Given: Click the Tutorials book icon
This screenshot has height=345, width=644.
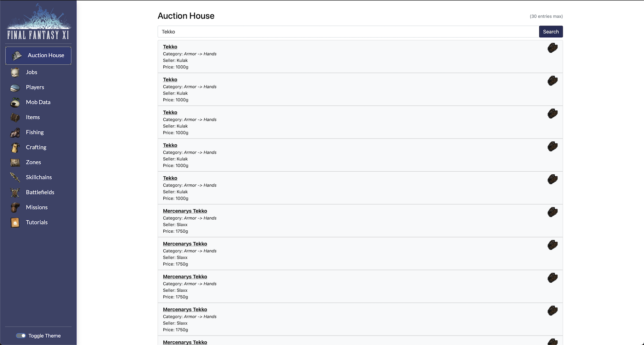Looking at the screenshot, I should tap(15, 223).
